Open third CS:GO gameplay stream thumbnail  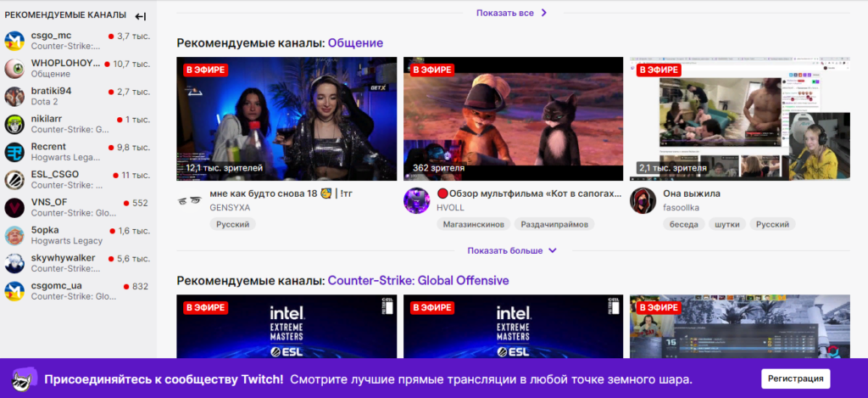739,326
